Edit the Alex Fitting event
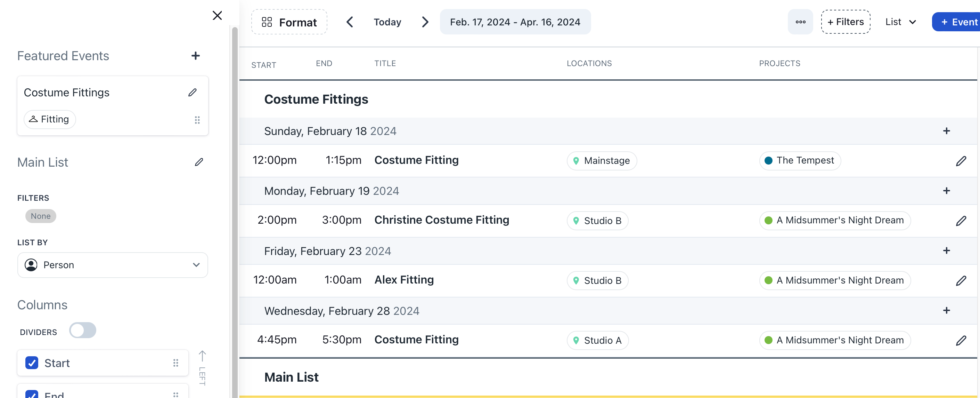Image resolution: width=980 pixels, height=398 pixels. coord(961,281)
